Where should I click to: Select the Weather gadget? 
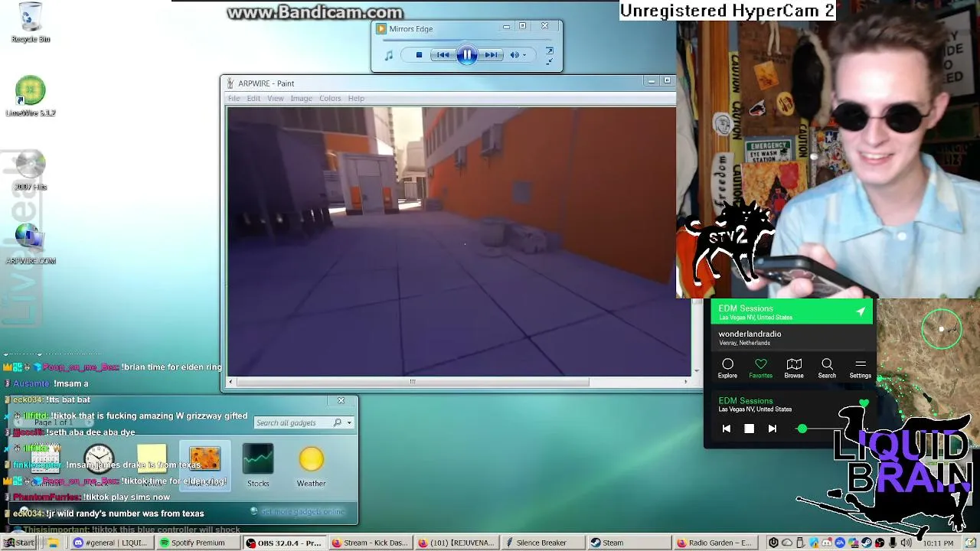(x=312, y=465)
